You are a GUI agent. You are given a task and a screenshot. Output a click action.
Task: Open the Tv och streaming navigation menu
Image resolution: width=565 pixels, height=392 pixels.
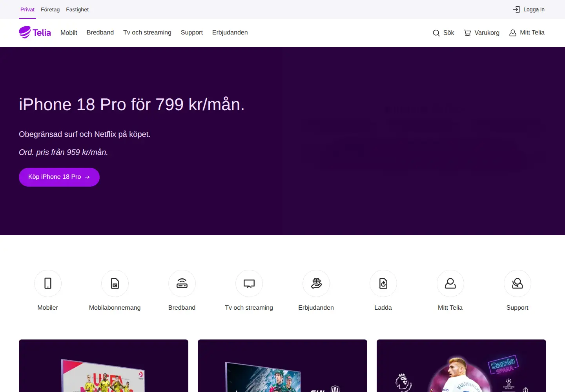click(147, 33)
